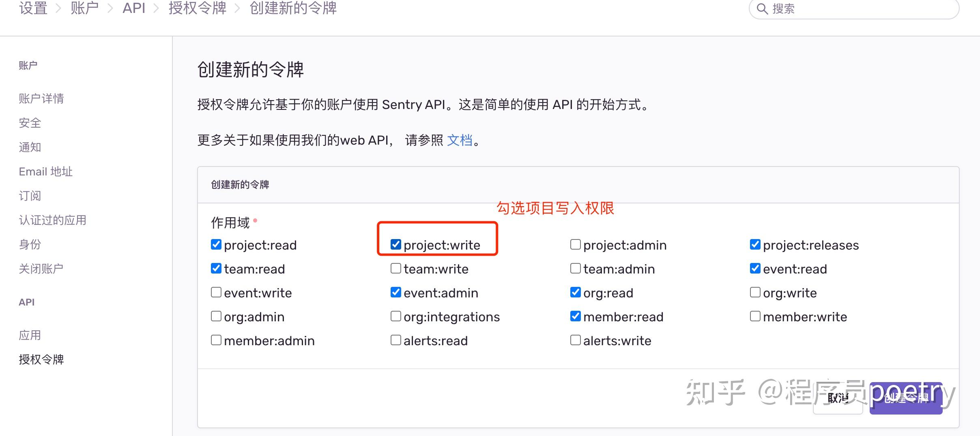Click the 创建令牌 purple button
Image resolution: width=980 pixels, height=436 pixels.
tap(906, 398)
